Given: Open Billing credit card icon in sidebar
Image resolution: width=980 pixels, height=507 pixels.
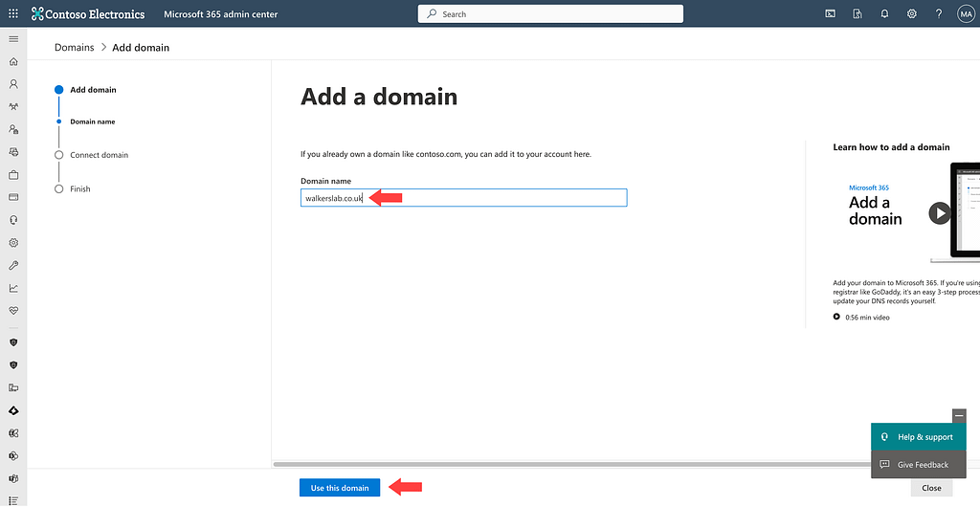Looking at the screenshot, I should coord(13,198).
